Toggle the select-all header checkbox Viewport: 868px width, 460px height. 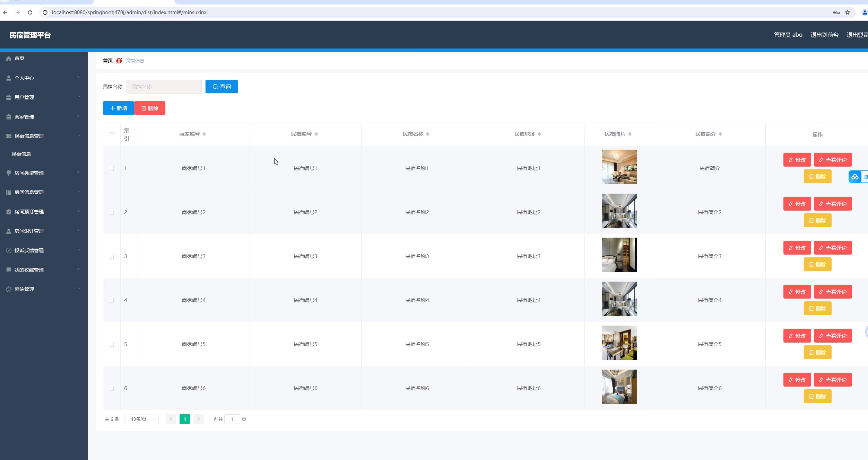pyautogui.click(x=112, y=135)
